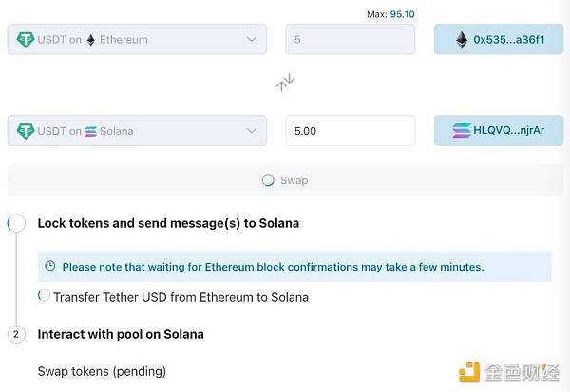Focus the source amount field showing 5
Viewport: 570px width, 392px height.
[350, 40]
